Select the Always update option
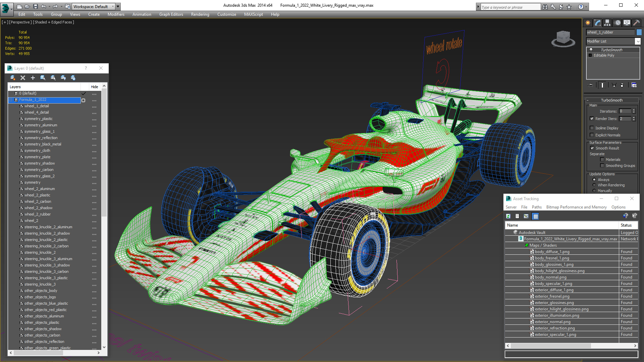 (594, 180)
